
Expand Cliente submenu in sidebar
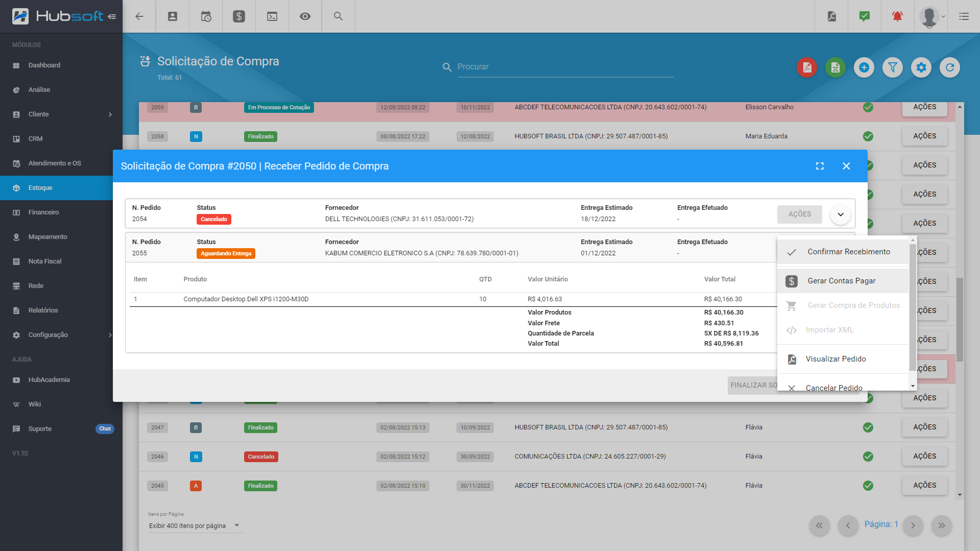click(x=61, y=114)
